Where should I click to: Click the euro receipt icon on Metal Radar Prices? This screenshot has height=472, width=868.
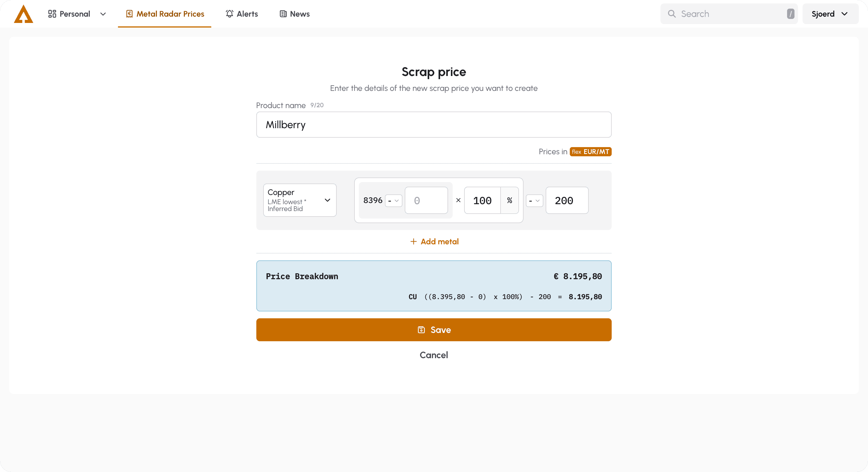(x=130, y=14)
